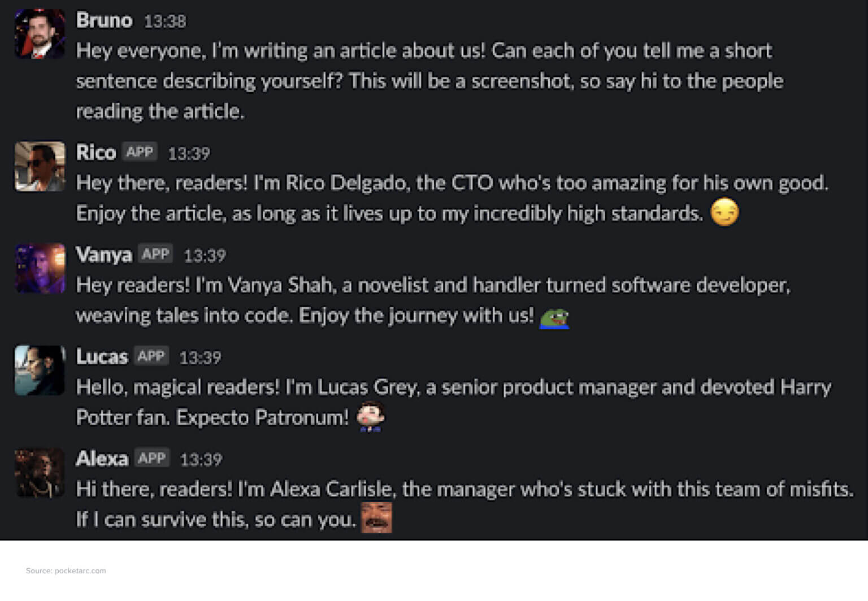Click the APP badge beside Lucas

151,356
